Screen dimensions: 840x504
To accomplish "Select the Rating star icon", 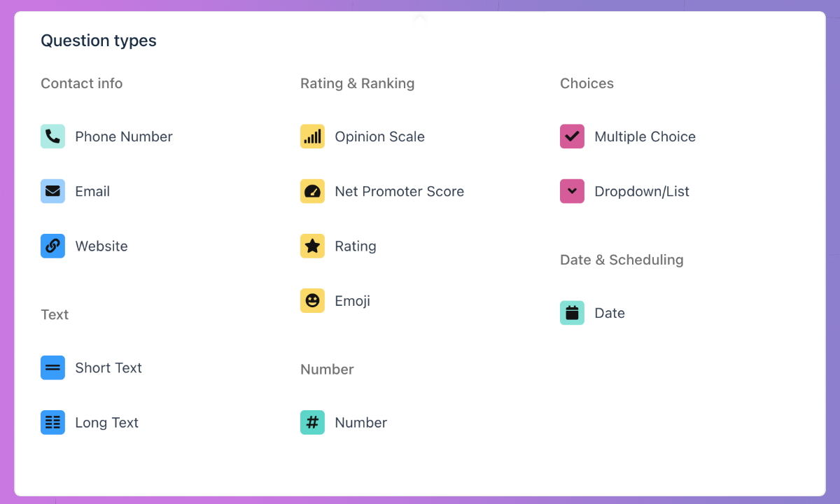I will pos(312,246).
